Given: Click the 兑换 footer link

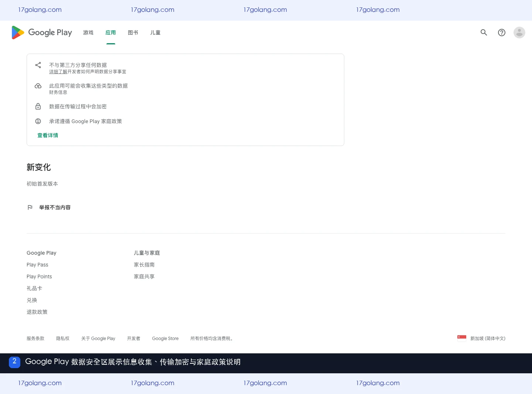Looking at the screenshot, I should point(32,300).
